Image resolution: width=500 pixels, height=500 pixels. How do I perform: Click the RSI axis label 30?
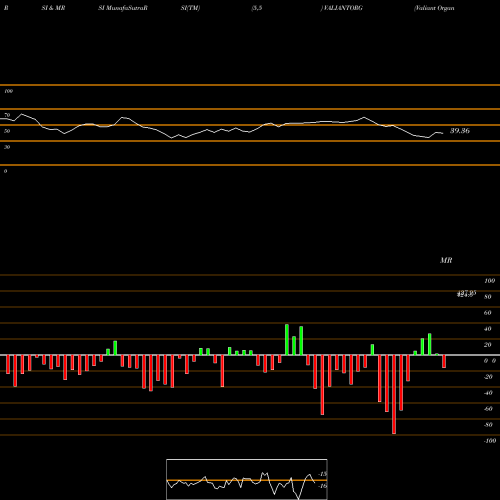point(7,147)
